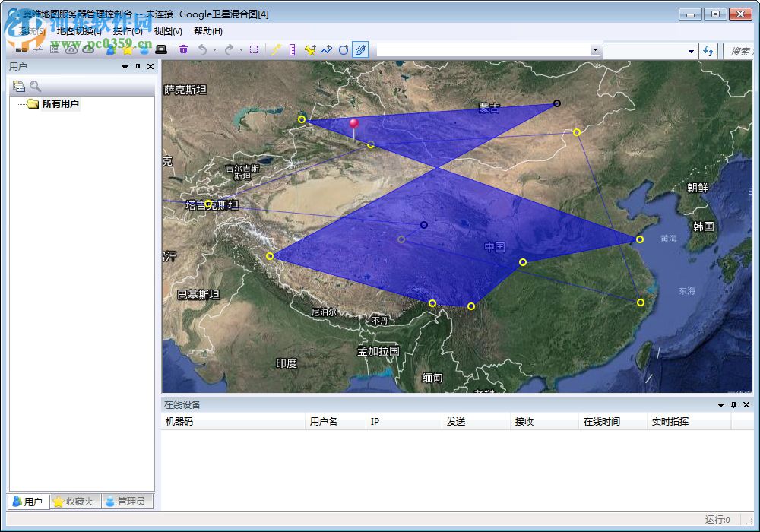Click the printer icon in the toolbar
Image resolution: width=760 pixels, height=532 pixels.
(x=161, y=49)
